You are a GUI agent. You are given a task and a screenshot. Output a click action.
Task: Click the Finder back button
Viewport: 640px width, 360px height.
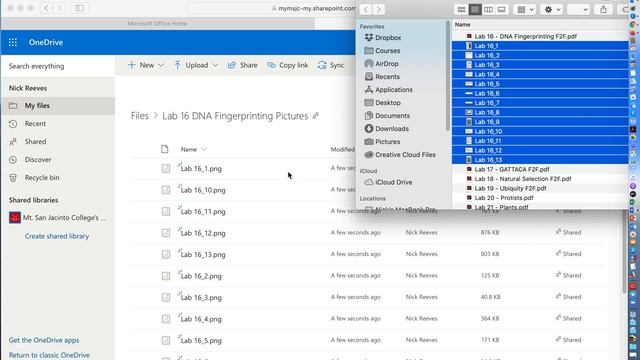coord(366,9)
